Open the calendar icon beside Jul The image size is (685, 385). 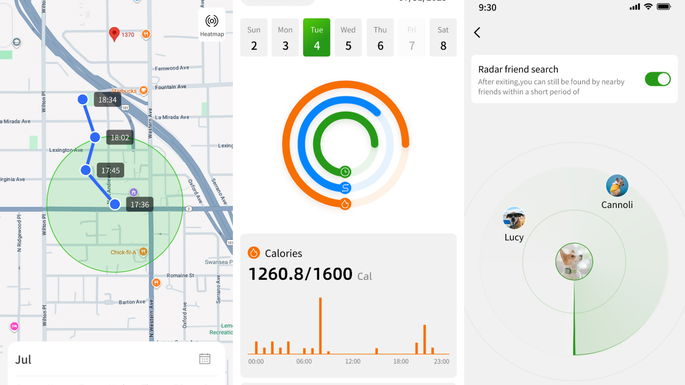[204, 359]
